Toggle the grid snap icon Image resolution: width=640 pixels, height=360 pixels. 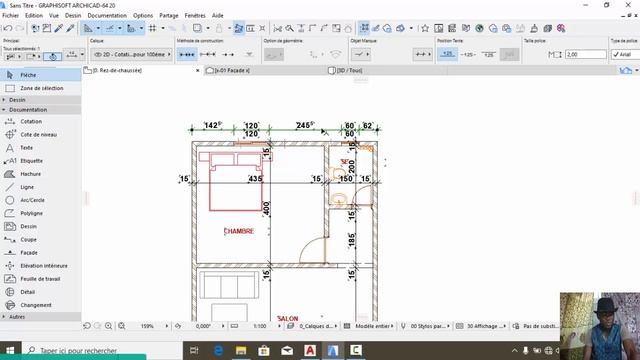(x=153, y=28)
